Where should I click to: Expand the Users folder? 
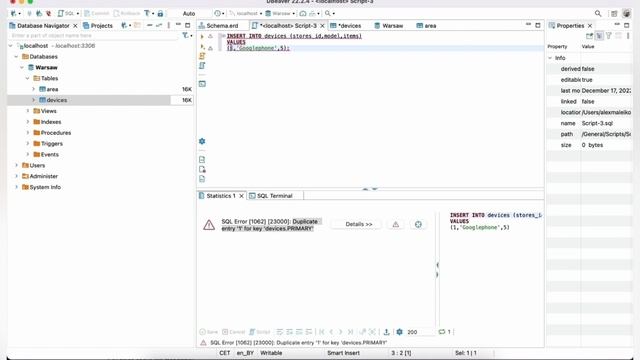16,165
